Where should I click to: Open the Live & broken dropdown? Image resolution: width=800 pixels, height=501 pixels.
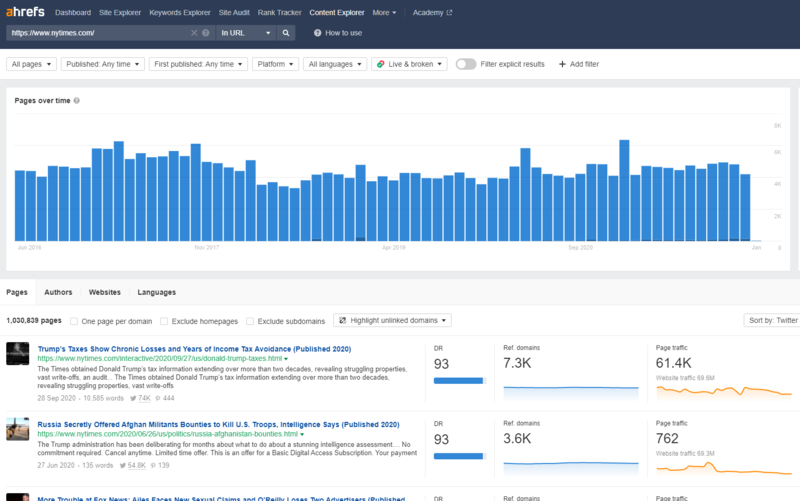click(409, 64)
